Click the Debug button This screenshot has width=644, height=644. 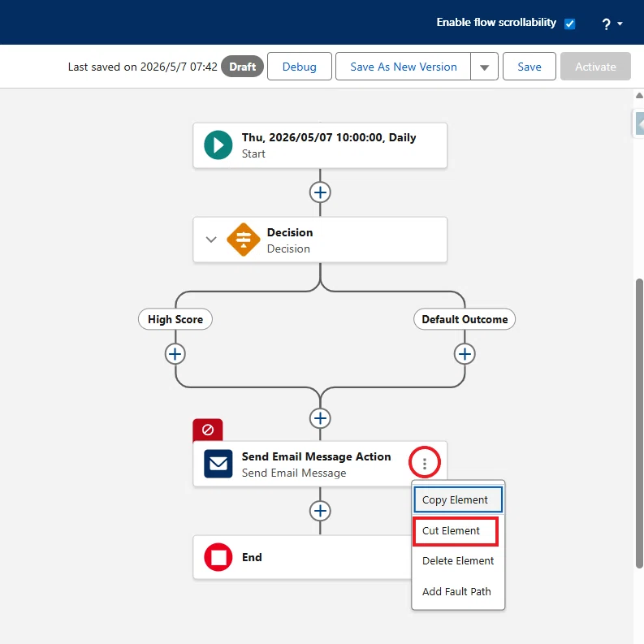click(300, 67)
